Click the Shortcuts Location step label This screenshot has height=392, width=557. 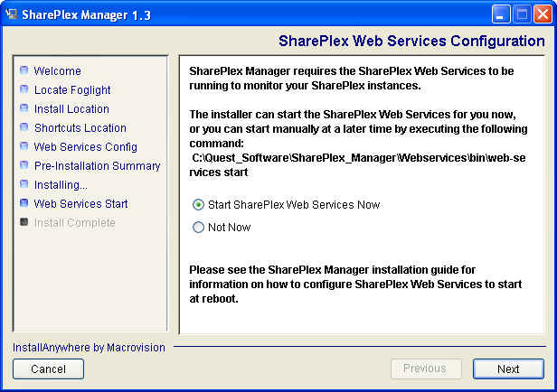(x=80, y=127)
